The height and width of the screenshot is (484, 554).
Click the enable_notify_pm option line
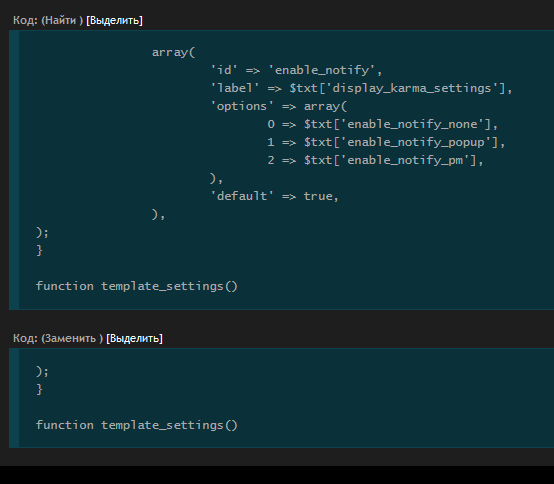375,160
